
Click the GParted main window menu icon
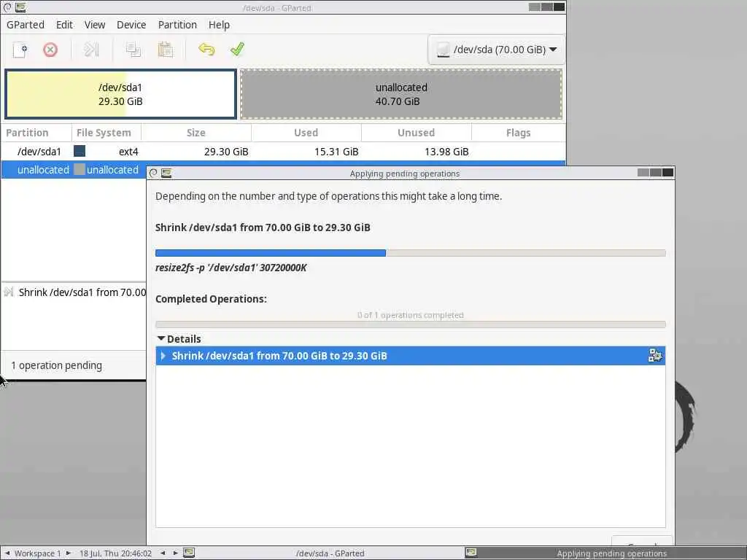7,7
